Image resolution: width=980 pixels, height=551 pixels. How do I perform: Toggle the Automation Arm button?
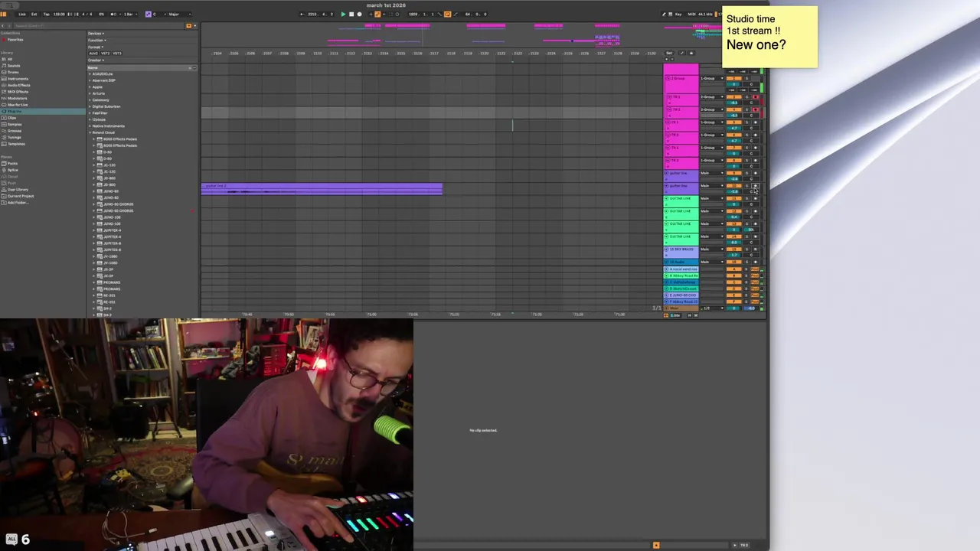tap(377, 14)
